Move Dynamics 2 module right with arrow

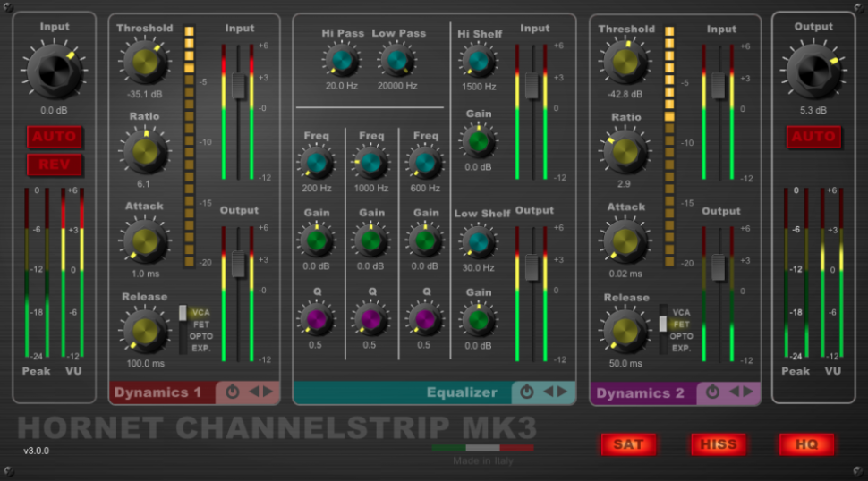pyautogui.click(x=746, y=392)
